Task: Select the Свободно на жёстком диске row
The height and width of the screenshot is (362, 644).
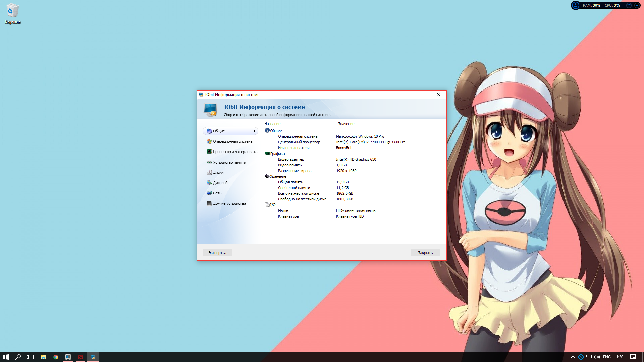Action: [354, 199]
